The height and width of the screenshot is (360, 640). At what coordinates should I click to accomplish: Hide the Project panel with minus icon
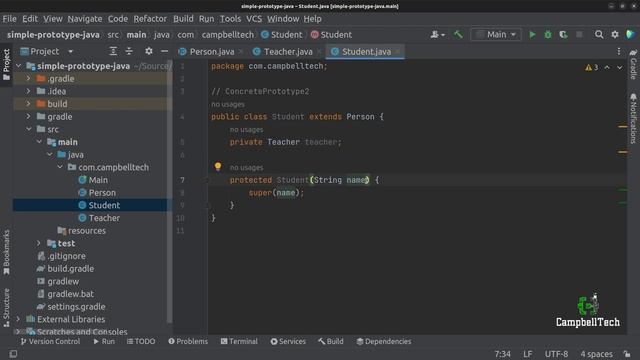pyautogui.click(x=164, y=51)
